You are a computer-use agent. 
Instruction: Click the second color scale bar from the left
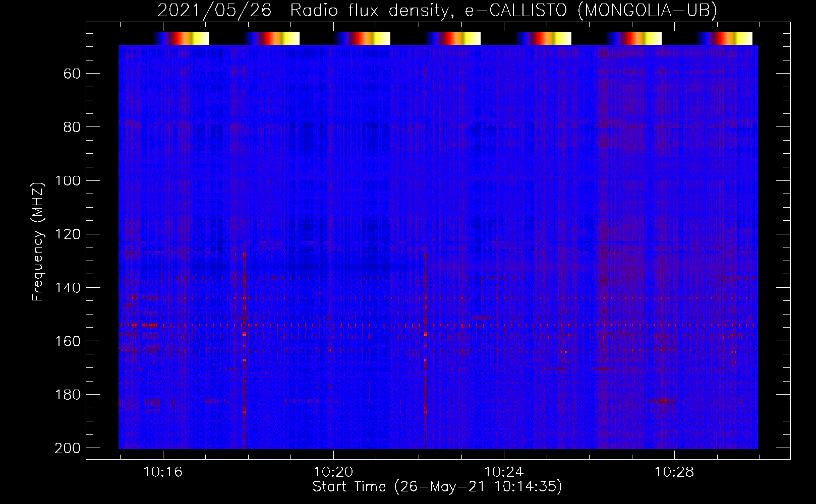tap(272, 38)
